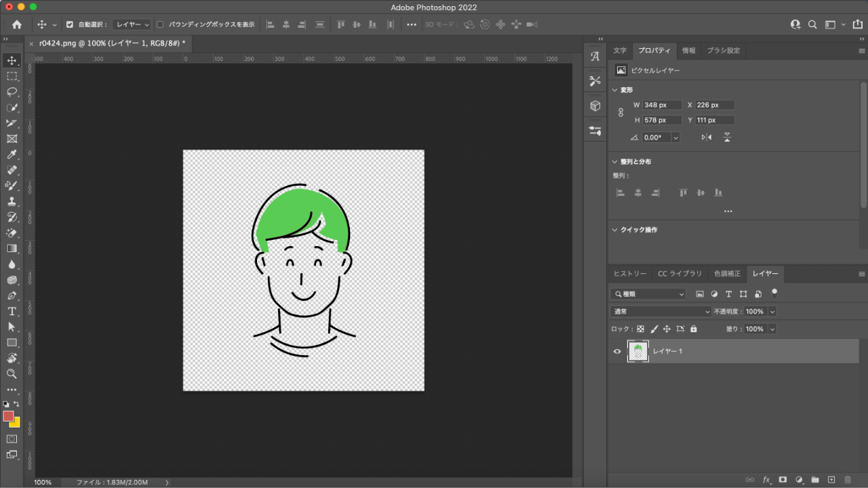Add layer style fx icon
Screen dimensions: 868x488
click(x=766, y=480)
